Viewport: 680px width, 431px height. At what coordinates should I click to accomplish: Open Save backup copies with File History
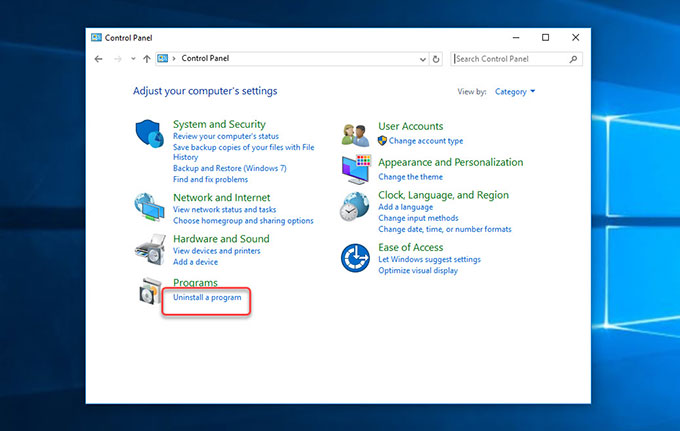pyautogui.click(x=243, y=152)
